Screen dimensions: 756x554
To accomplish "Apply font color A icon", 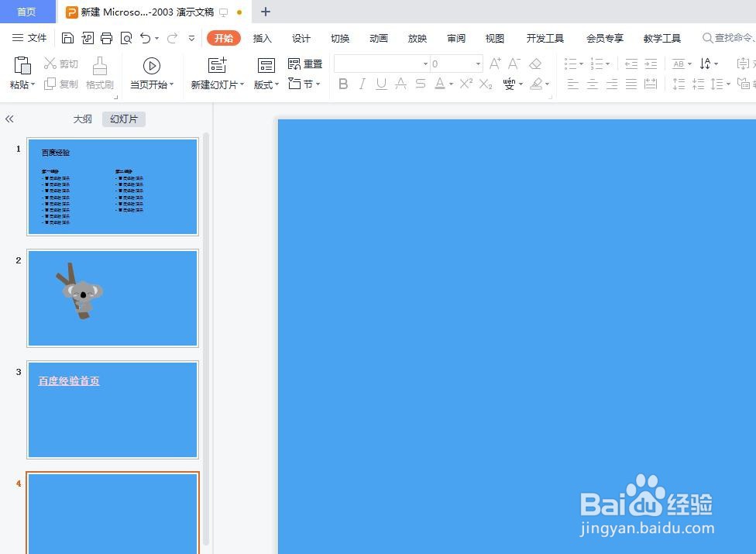I will pos(440,84).
